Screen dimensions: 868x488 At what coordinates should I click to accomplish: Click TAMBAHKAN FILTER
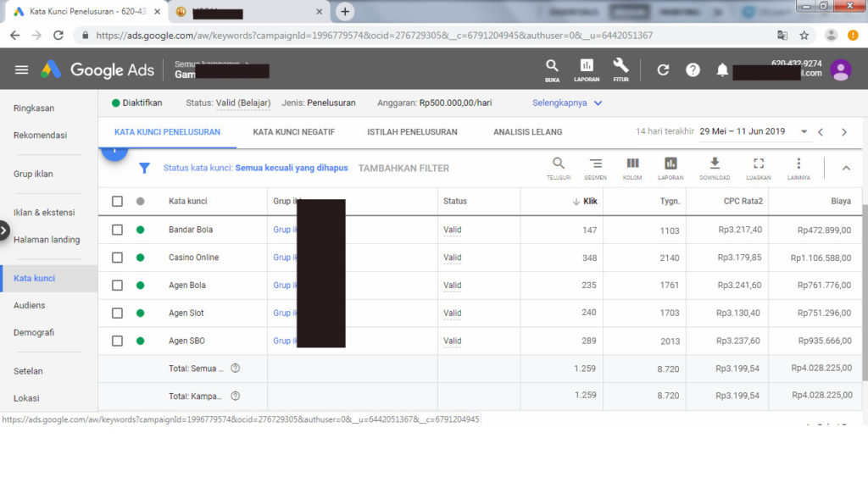[x=403, y=169]
